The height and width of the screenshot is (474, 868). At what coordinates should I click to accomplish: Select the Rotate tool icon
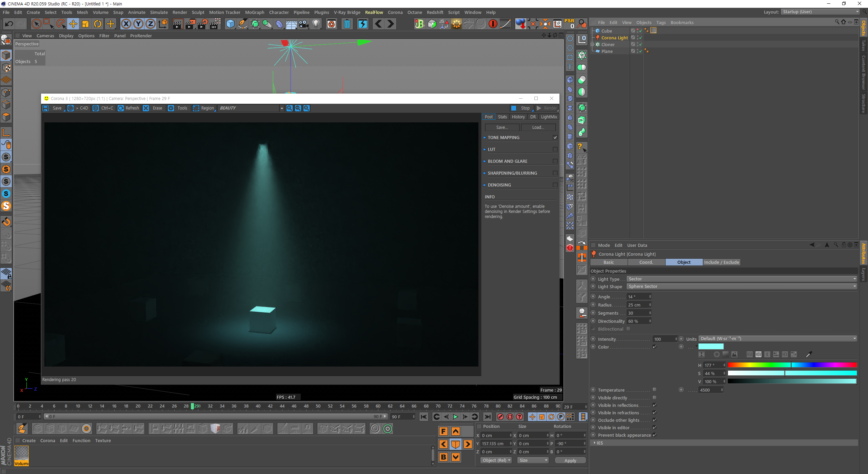point(98,24)
